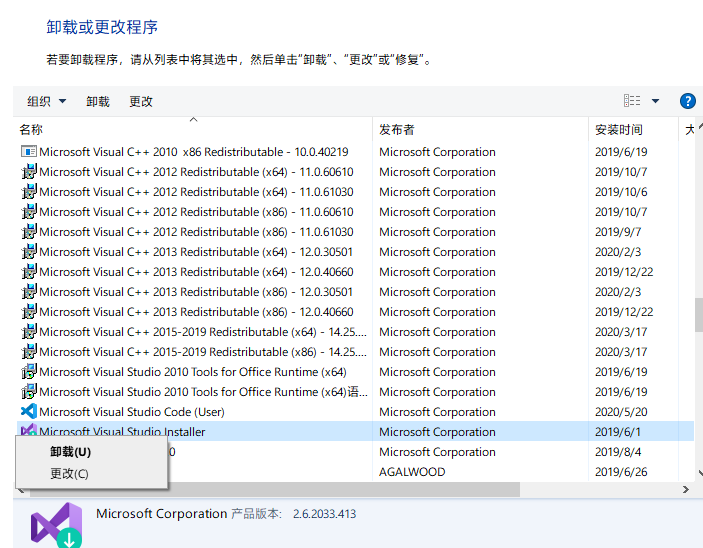Click the Visual Studio Code icon
This screenshot has height=548, width=703.
point(29,411)
